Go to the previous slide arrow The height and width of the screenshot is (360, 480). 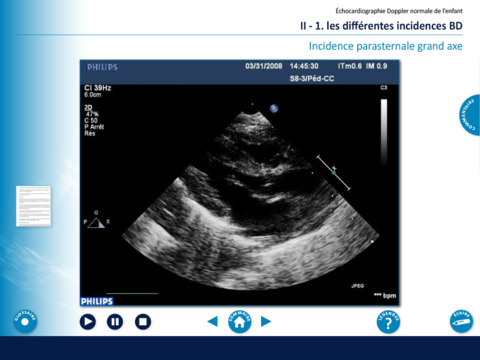click(213, 321)
